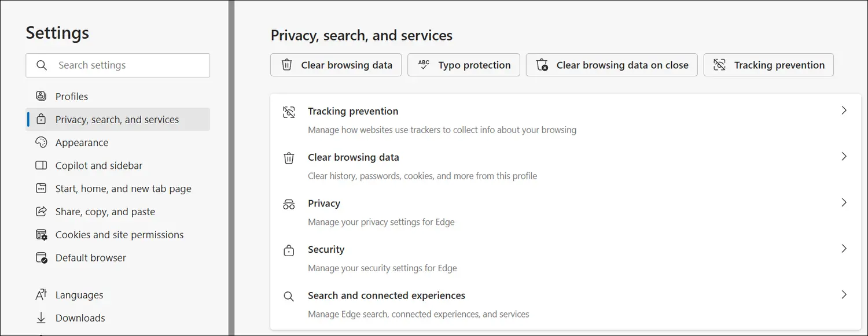The height and width of the screenshot is (336, 868).
Task: Click the Cookies and site permissions icon
Action: click(x=41, y=235)
